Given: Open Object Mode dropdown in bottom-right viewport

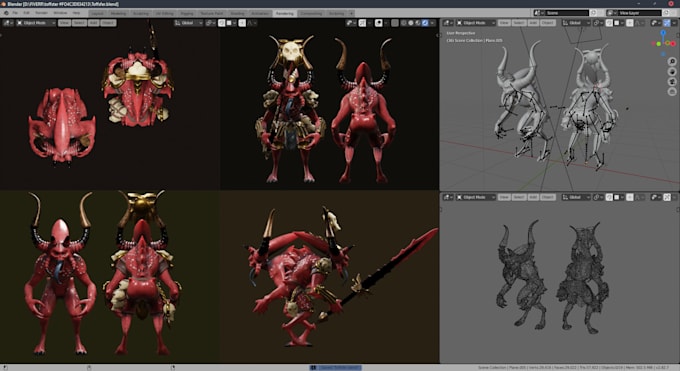Looking at the screenshot, I should [x=476, y=197].
